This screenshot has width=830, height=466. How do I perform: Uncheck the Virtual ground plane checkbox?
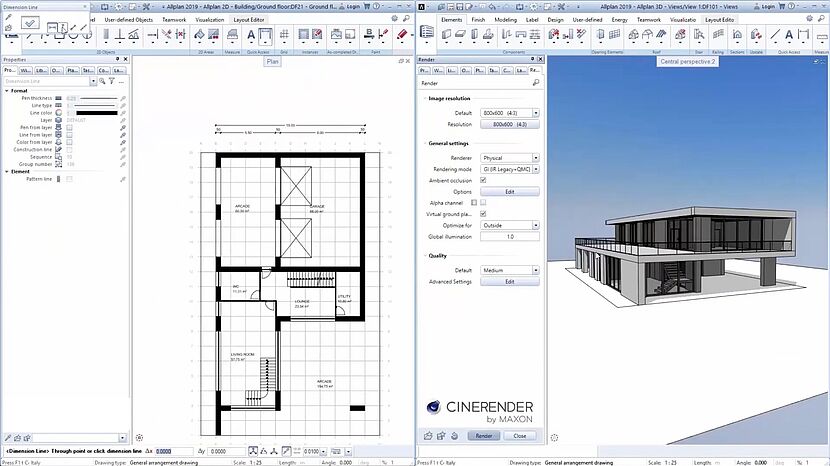tap(484, 213)
